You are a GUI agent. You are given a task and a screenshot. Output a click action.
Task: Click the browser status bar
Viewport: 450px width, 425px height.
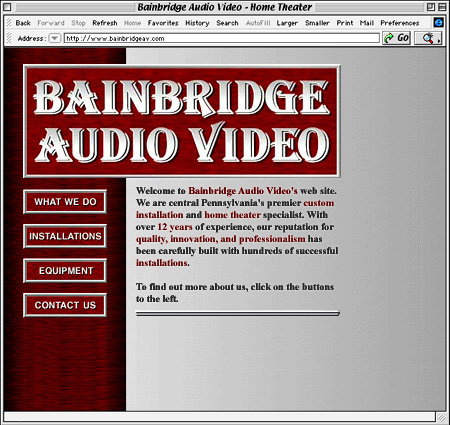coord(219,417)
